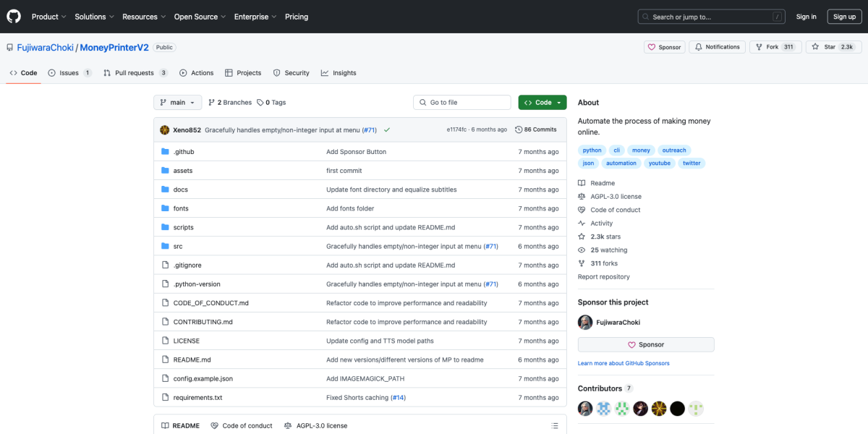Click the Sign up button

[x=844, y=17]
